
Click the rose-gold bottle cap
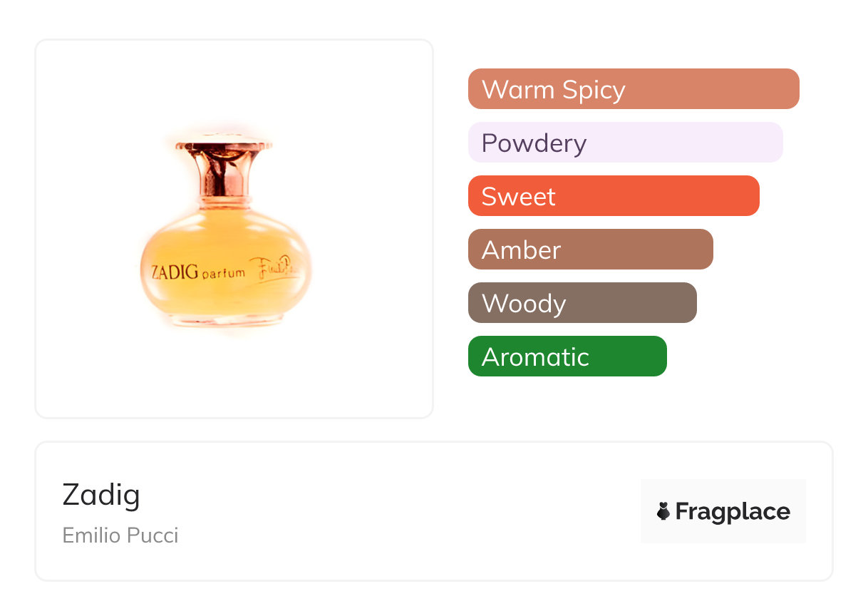[225, 147]
